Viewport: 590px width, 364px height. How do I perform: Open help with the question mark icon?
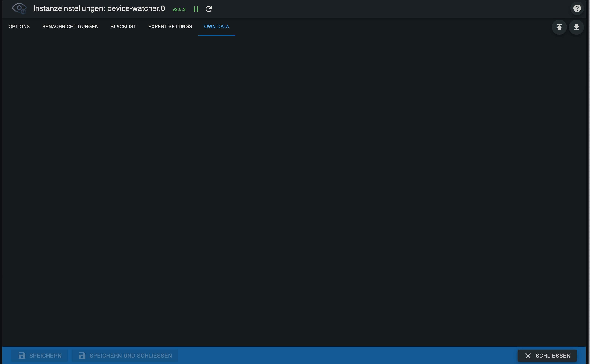click(x=577, y=8)
